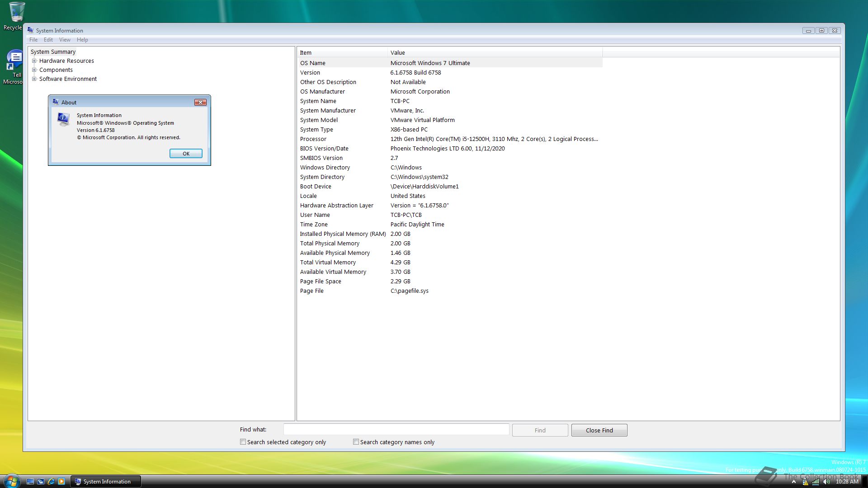This screenshot has width=868, height=488.
Task: Click Pacific Daylight Time value
Action: click(x=417, y=225)
